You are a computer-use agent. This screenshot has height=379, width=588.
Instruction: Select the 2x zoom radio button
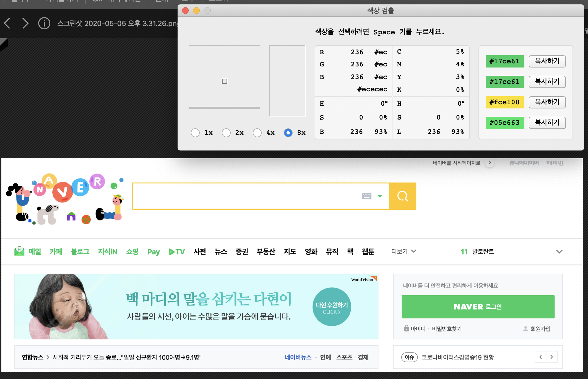pyautogui.click(x=226, y=133)
